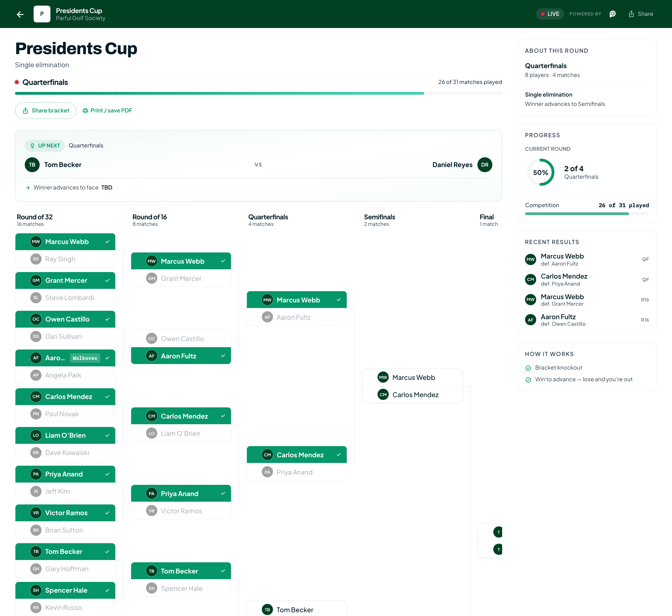Select Priya Anand in the Quarterfinals
Viewport: 672px width, 616px height.
click(x=297, y=472)
